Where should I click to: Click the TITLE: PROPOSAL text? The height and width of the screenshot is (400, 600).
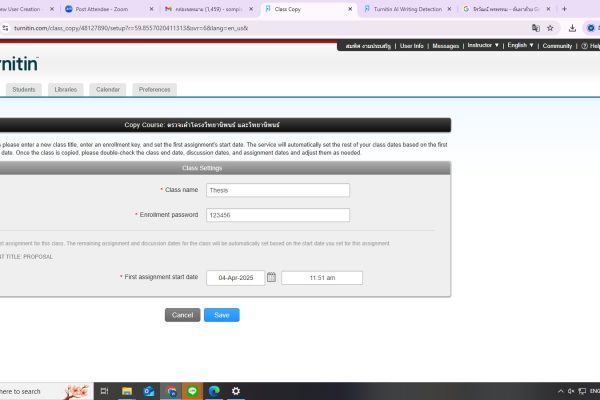26,257
